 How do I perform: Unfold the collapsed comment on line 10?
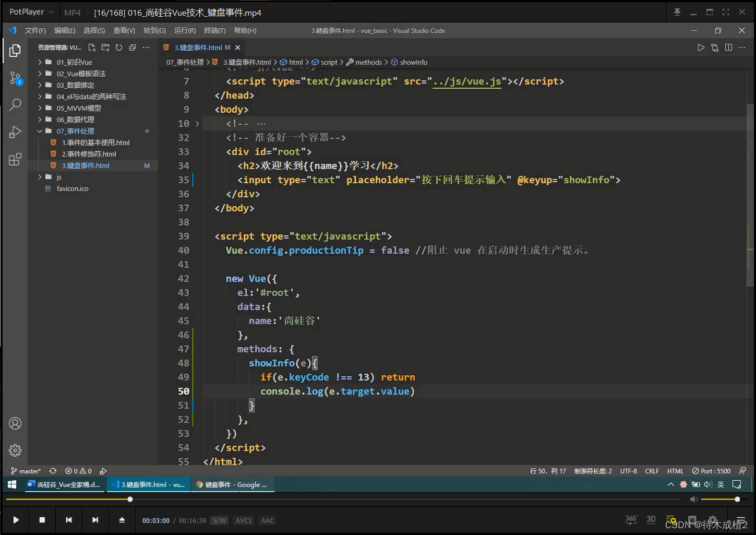[197, 124]
